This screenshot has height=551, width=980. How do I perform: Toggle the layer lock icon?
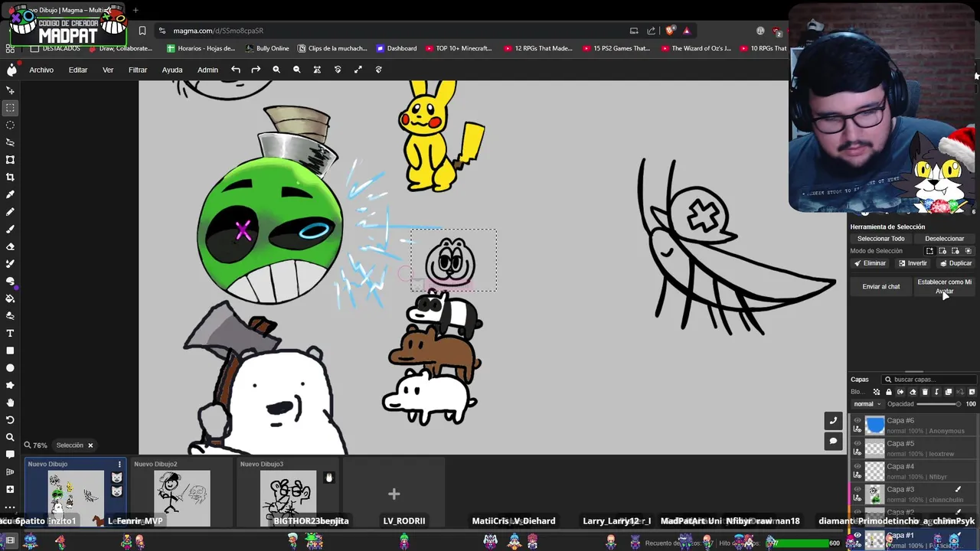point(889,392)
